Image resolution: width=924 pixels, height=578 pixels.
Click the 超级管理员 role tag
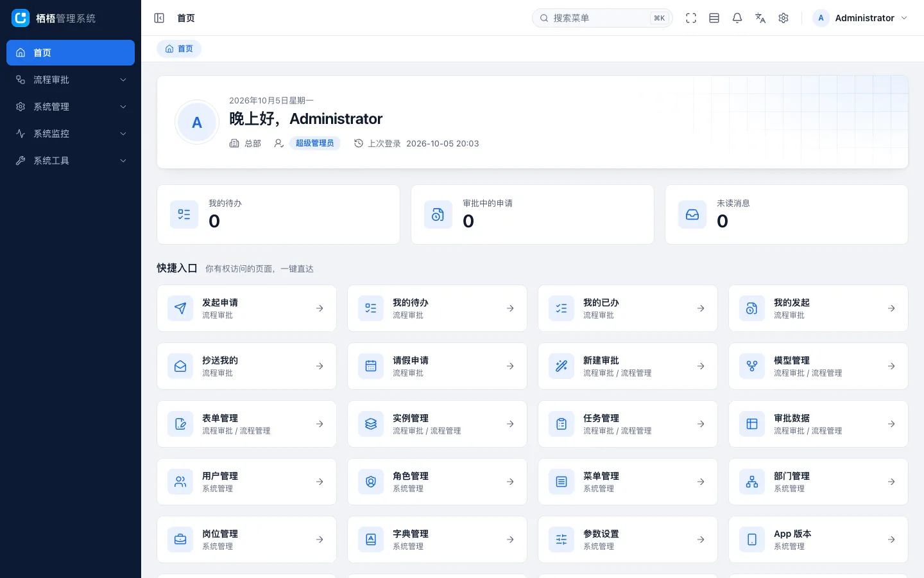315,143
